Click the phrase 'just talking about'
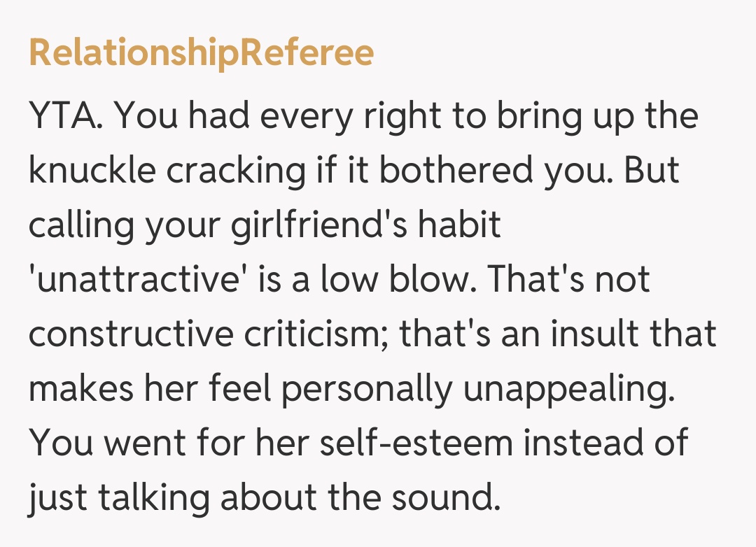Screen dimensions: 756x547 click(178, 499)
